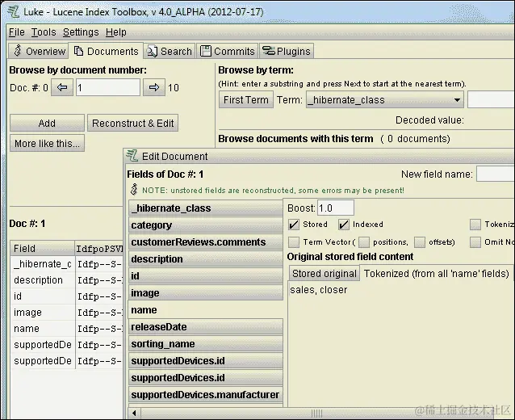Toggle the positions checkbox
The width and height of the screenshot is (515, 420).
364,242
